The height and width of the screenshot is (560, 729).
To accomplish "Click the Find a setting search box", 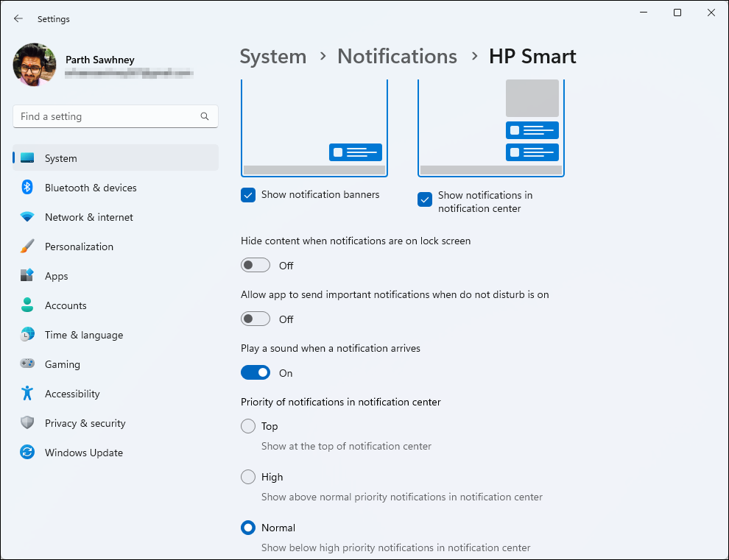I will pos(115,116).
